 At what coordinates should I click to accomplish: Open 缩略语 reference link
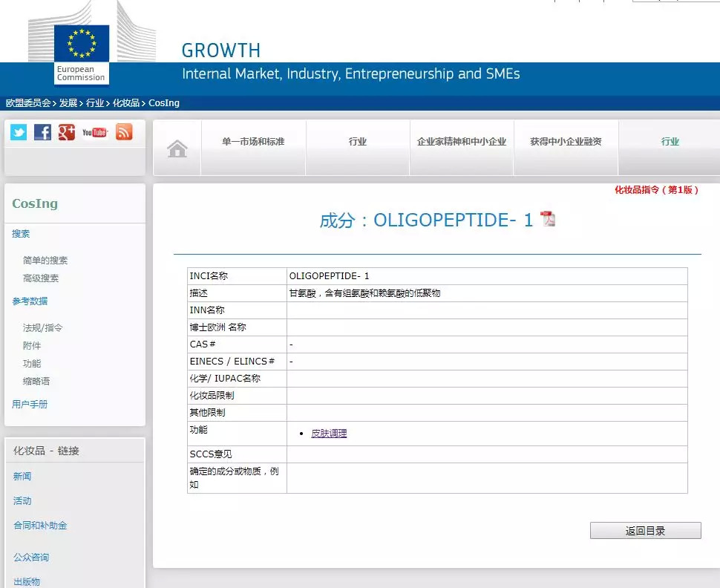click(x=36, y=382)
